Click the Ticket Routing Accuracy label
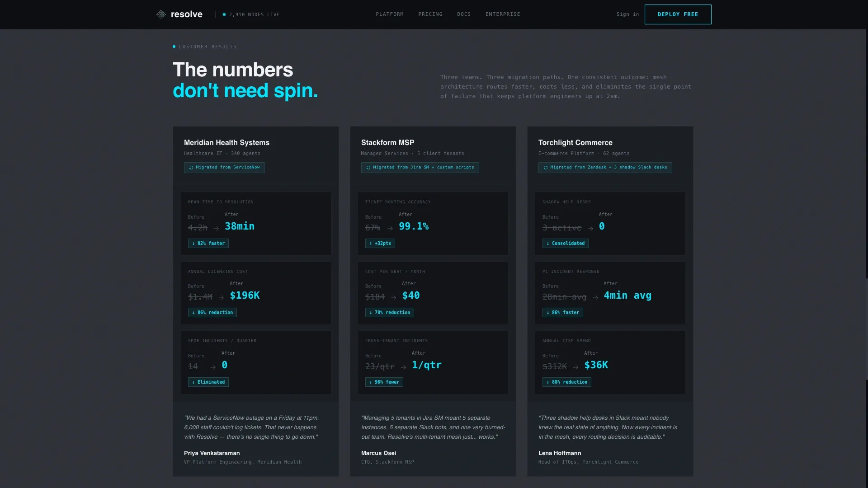Screen dimensions: 868x488 tap(398, 202)
